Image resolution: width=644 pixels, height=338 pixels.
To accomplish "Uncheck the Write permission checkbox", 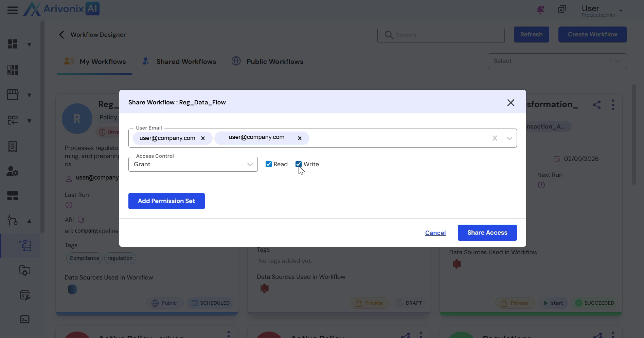I will coord(299,164).
